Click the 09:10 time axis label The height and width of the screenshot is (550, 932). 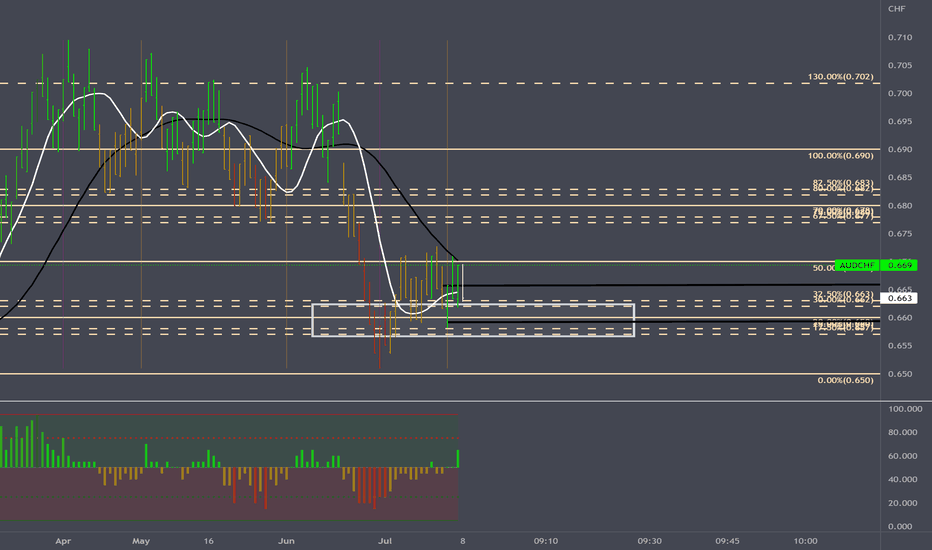click(x=546, y=541)
